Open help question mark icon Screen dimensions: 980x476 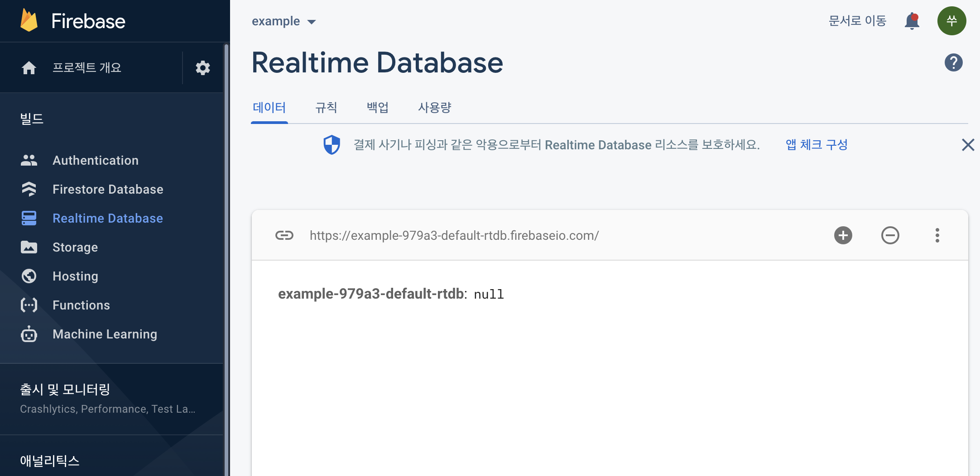(x=953, y=62)
